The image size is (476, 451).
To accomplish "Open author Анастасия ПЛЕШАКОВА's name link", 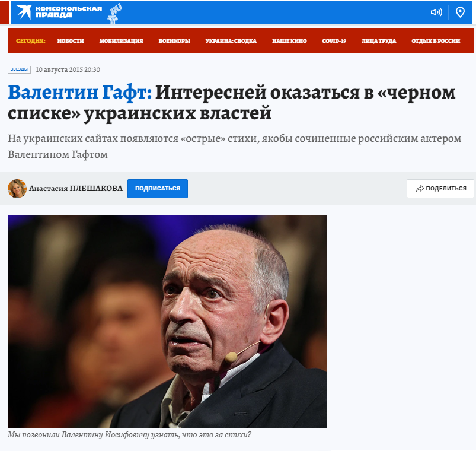I will point(76,189).
